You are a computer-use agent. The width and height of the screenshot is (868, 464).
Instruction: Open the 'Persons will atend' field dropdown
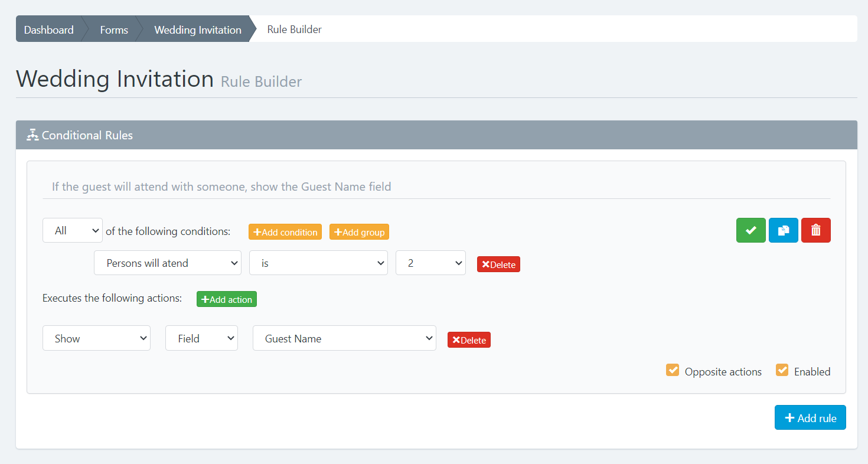click(x=168, y=263)
